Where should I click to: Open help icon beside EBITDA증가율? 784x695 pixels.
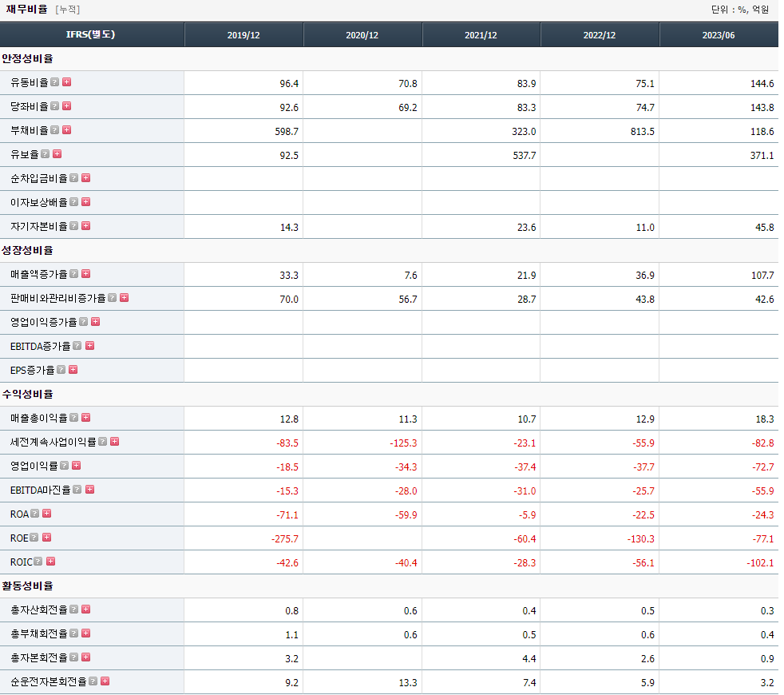(77, 346)
